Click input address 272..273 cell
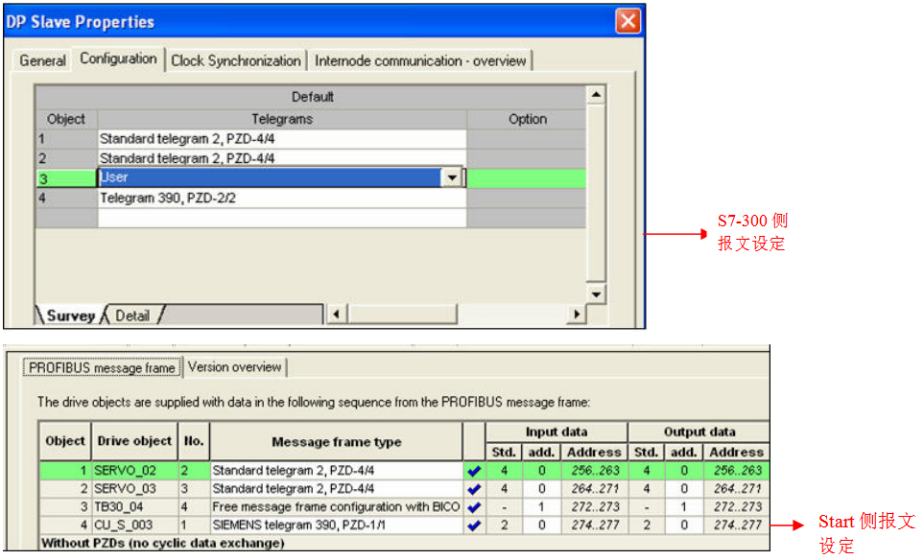Viewport: 924px width, 560px height. (x=595, y=507)
